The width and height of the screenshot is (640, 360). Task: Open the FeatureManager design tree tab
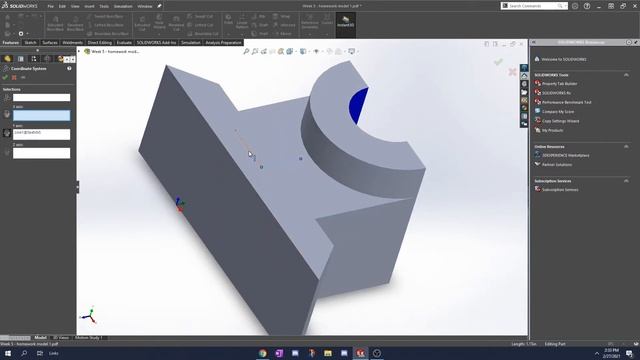pos(7,59)
